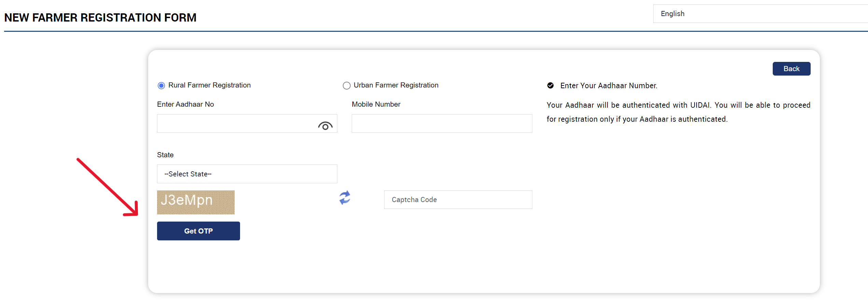The width and height of the screenshot is (868, 305).
Task: Select the Rural Farmer Registration radio button
Action: 161,85
